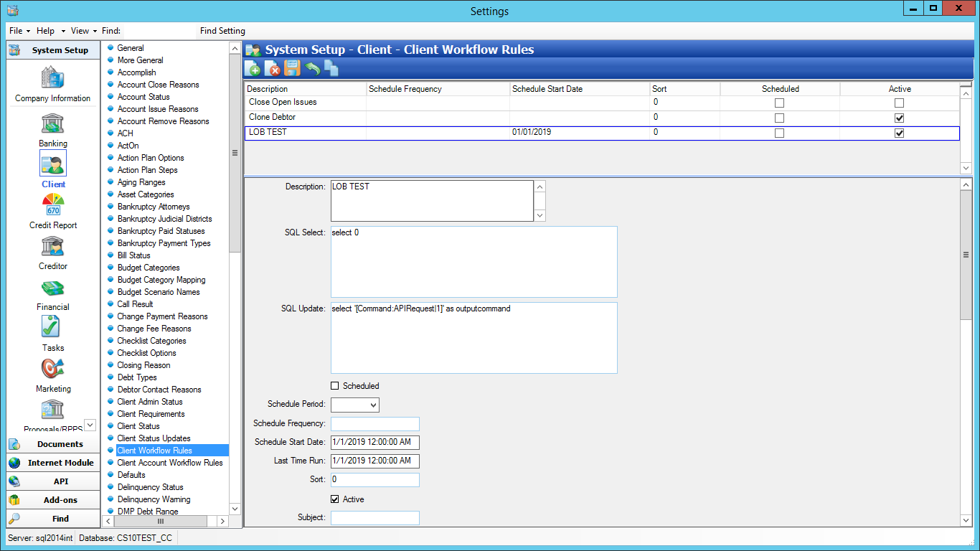Image resolution: width=980 pixels, height=551 pixels.
Task: Open the Proposals/RPPS icon
Action: [x=53, y=410]
